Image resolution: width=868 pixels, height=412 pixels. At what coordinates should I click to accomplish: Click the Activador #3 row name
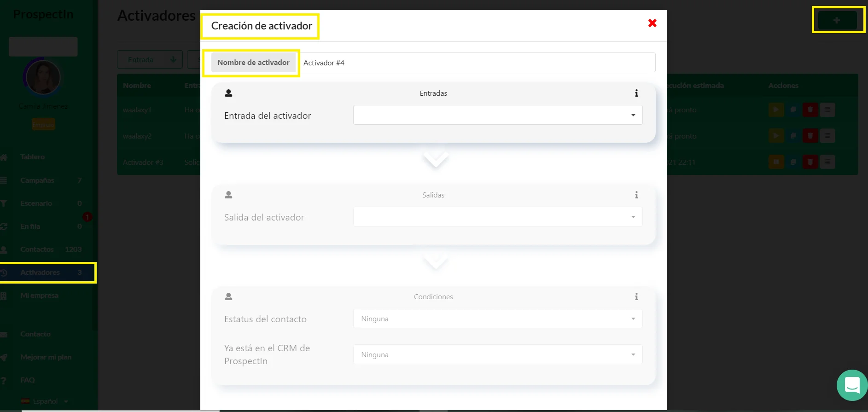click(x=143, y=162)
